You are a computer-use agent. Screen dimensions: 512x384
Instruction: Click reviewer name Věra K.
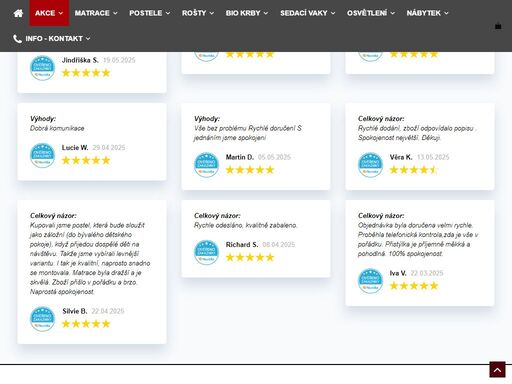pos(401,157)
